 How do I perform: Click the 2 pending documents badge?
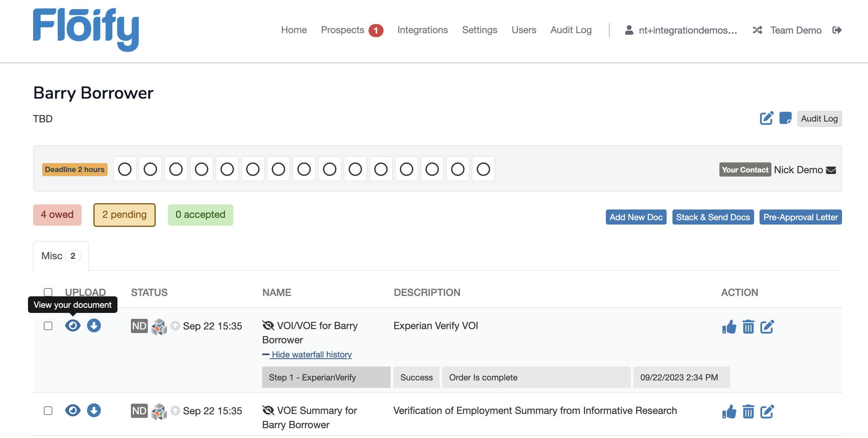pos(124,215)
